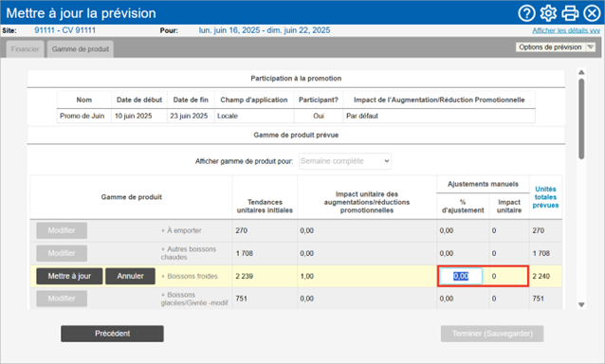Expand the Boissons froides group
This screenshot has height=364, width=605.
pyautogui.click(x=163, y=276)
